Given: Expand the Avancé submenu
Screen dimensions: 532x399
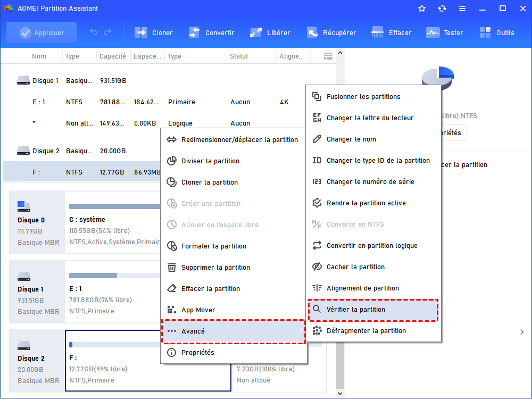Looking at the screenshot, I should 234,331.
